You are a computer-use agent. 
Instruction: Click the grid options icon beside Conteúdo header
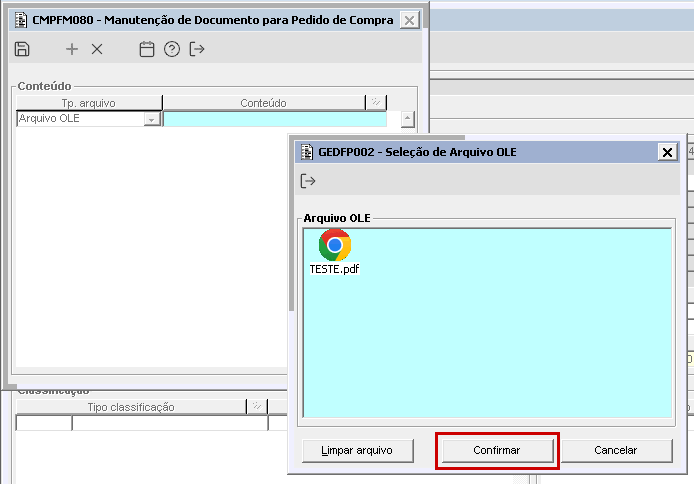(x=376, y=103)
